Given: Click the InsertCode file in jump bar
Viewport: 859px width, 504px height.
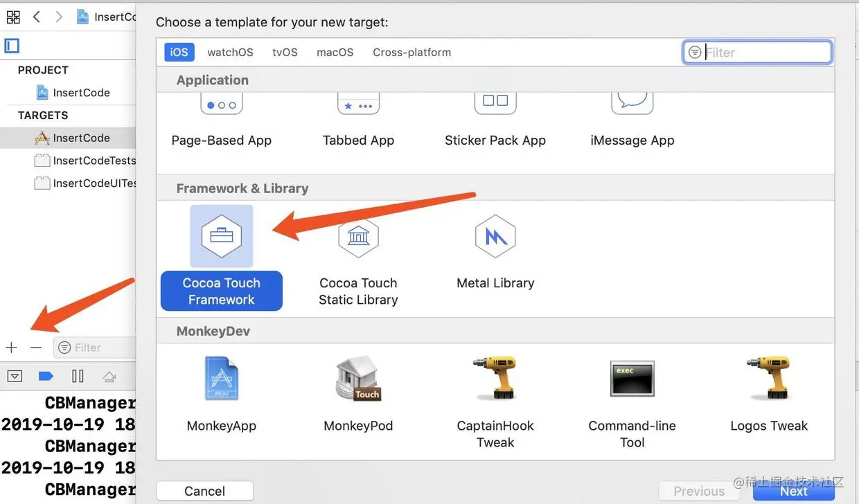Looking at the screenshot, I should coord(106,17).
